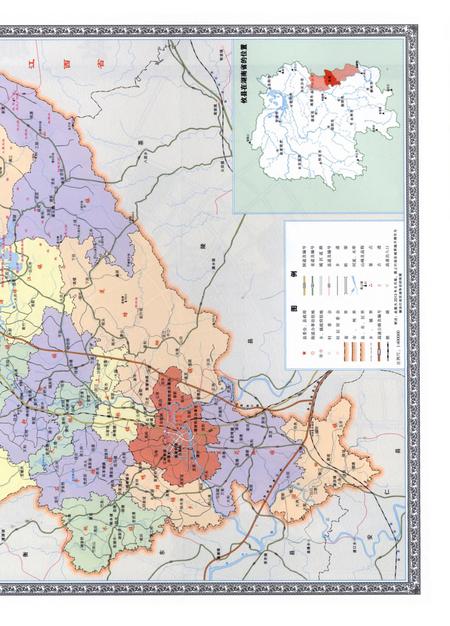Screen dimensions: 450x626
Task: Click the dark red highlighted county in inset map
Action: click(x=330, y=78)
